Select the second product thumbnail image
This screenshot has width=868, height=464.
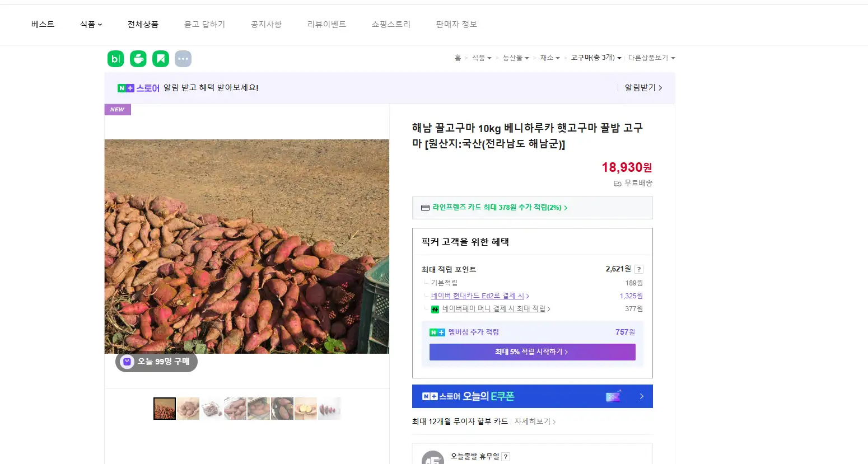pos(188,409)
